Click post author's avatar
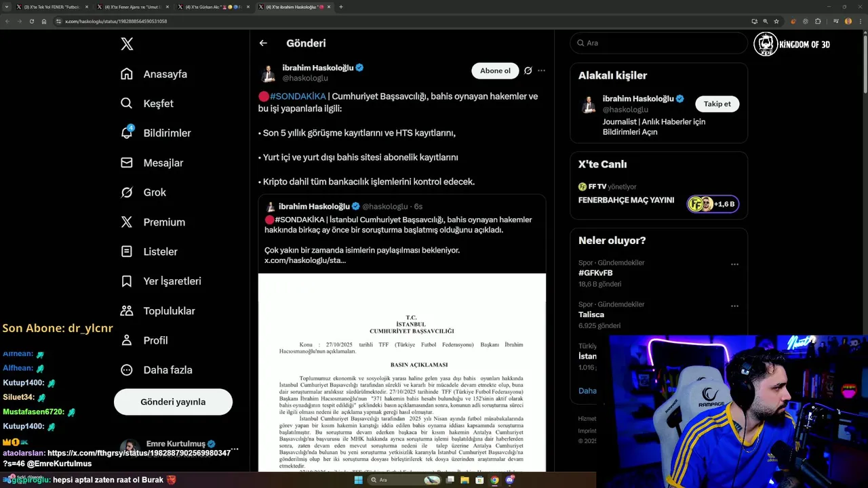This screenshot has width=868, height=488. click(268, 73)
